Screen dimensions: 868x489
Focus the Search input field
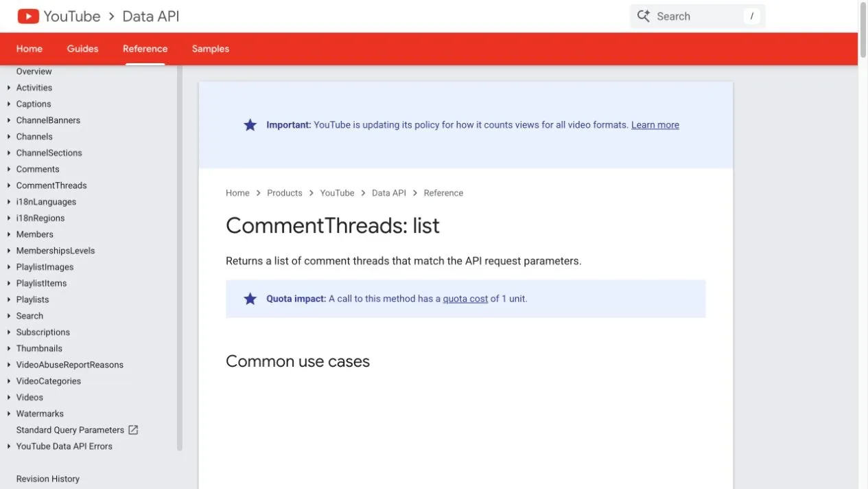pyautogui.click(x=696, y=16)
